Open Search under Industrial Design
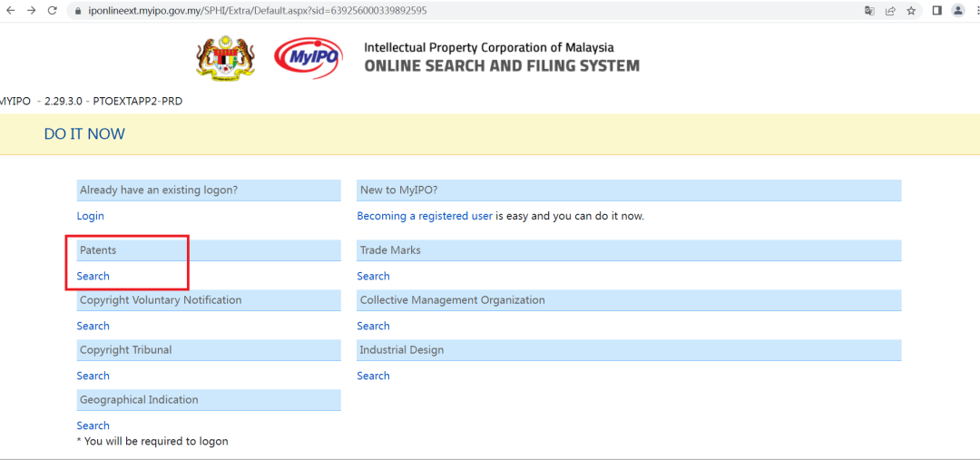This screenshot has height=460, width=980. [373, 377]
